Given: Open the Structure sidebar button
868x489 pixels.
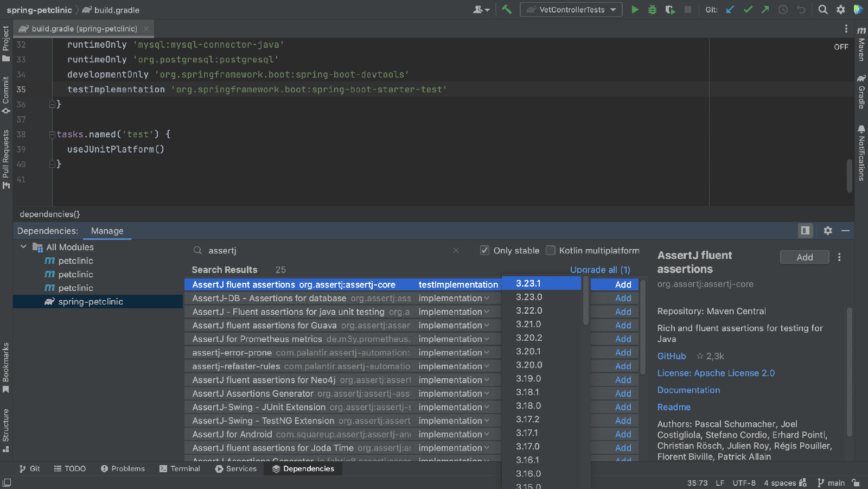Looking at the screenshot, I should pos(6,430).
